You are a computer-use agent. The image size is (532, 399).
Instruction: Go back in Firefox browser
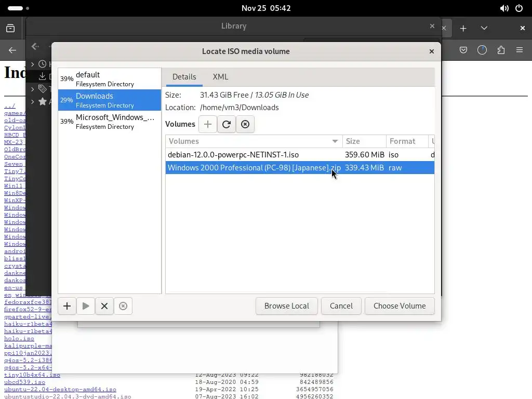[x=12, y=50]
